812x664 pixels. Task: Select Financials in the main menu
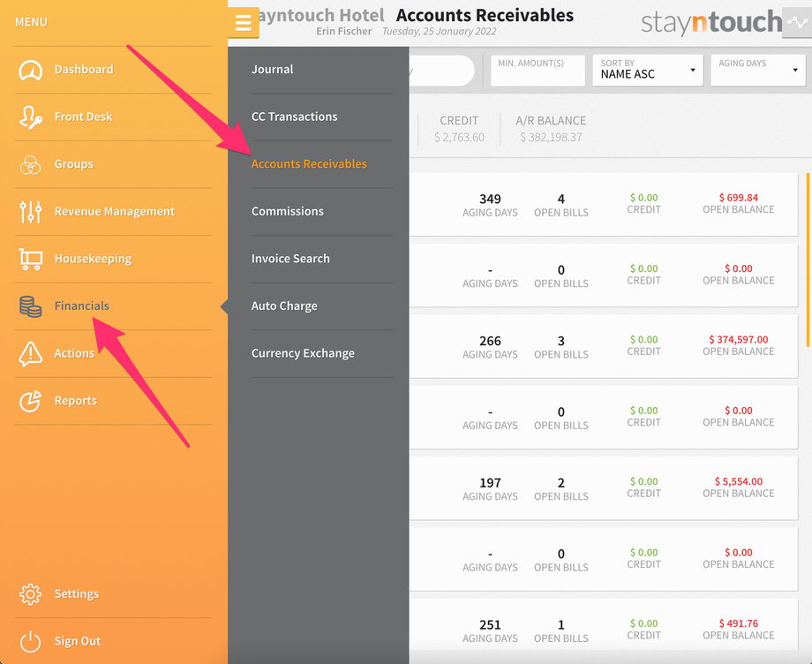82,306
